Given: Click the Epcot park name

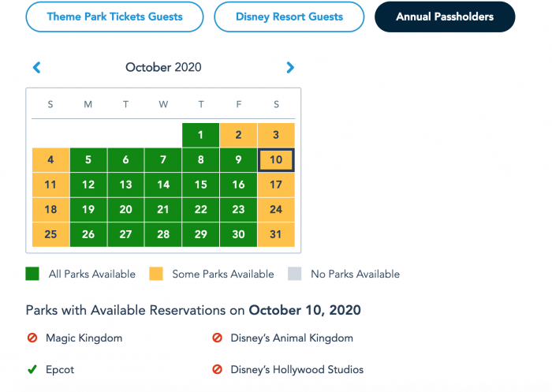Looking at the screenshot, I should click(x=60, y=369).
